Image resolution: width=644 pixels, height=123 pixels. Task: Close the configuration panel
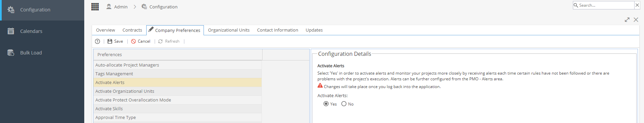636,20
